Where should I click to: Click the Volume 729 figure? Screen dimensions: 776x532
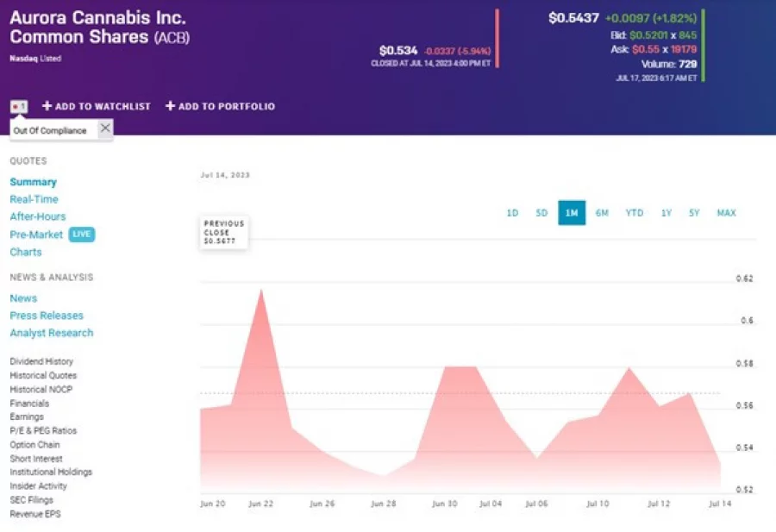click(x=669, y=64)
